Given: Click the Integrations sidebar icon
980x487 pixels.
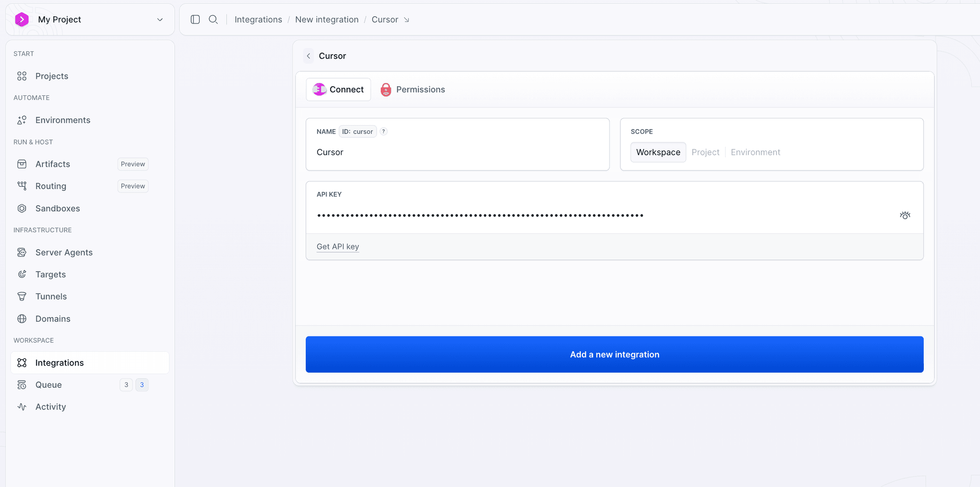Looking at the screenshot, I should [22, 363].
